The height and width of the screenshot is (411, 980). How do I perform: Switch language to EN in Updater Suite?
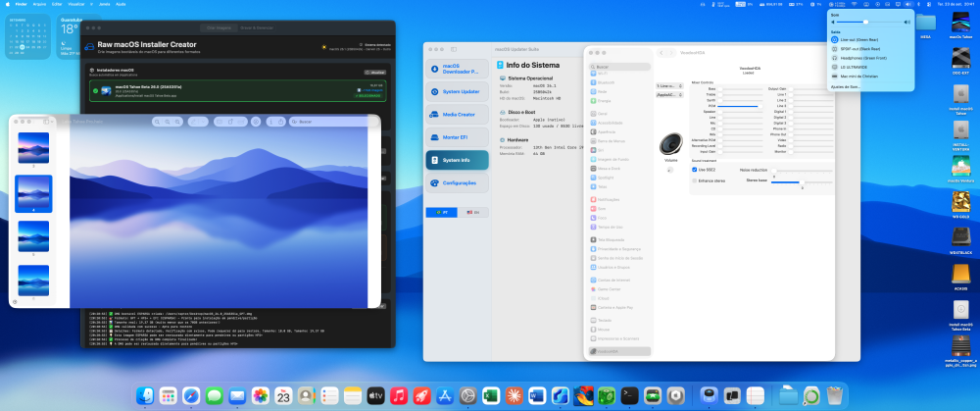(473, 213)
